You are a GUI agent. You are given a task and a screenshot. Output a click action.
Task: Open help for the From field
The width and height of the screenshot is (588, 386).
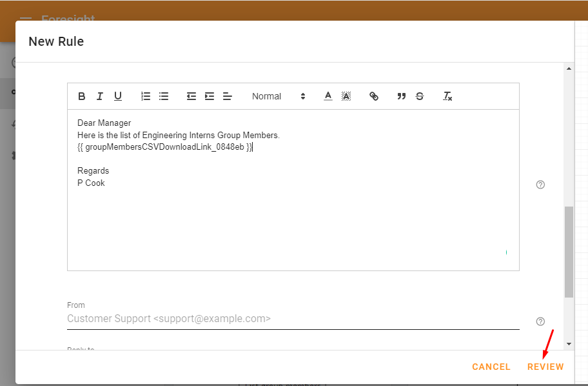coord(540,321)
